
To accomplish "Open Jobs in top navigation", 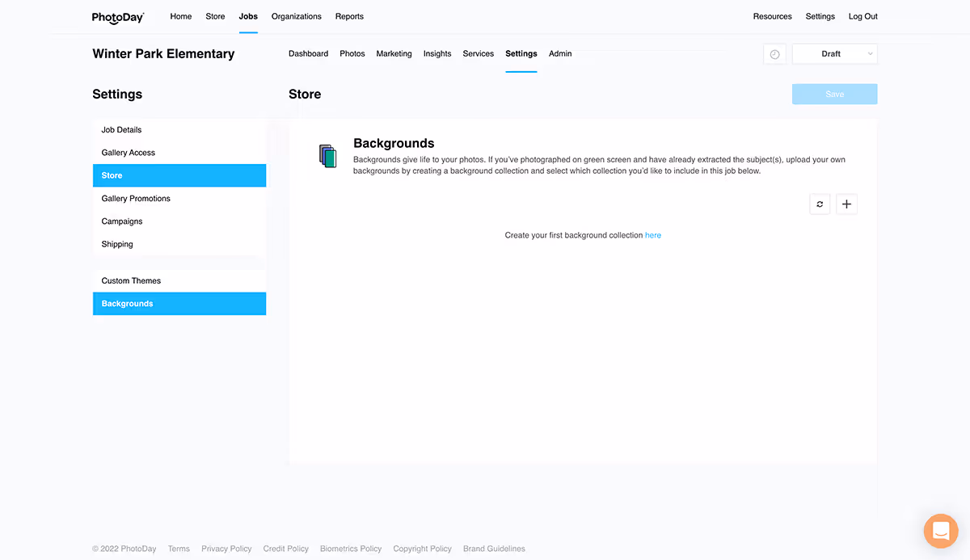I will click(248, 16).
